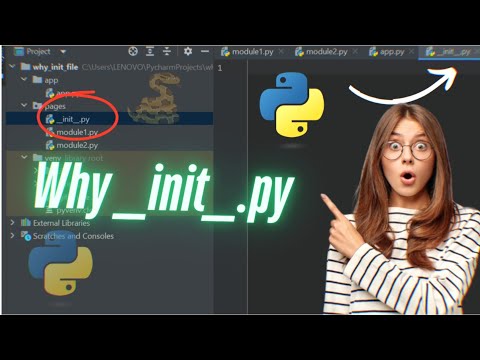Click the Project panel title label

click(39, 52)
